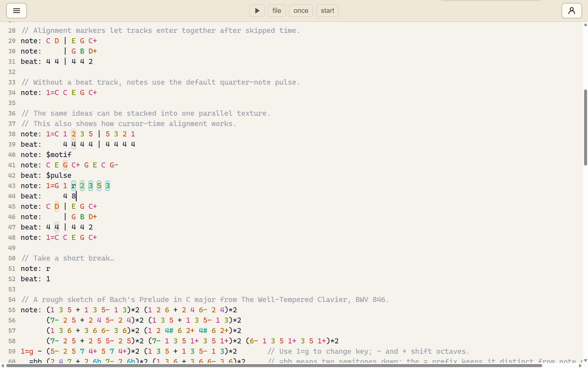Click the play button
The height and width of the screenshot is (368, 588).
[x=257, y=11]
